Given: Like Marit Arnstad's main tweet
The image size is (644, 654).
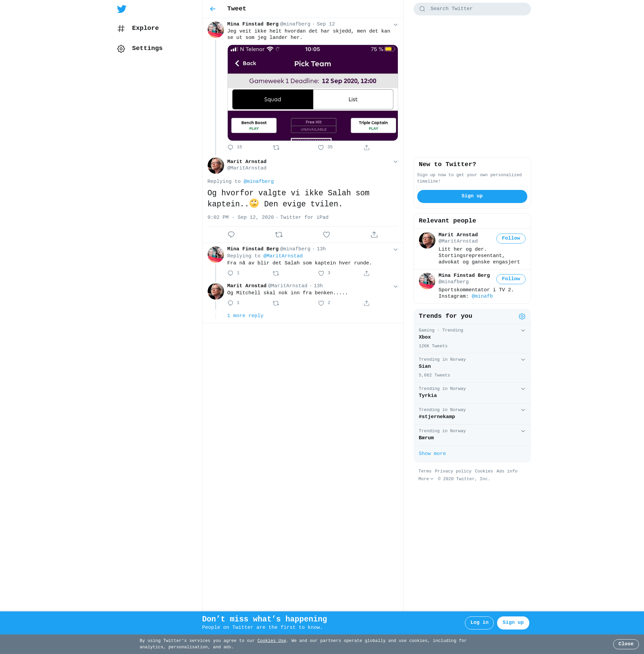Looking at the screenshot, I should (326, 235).
